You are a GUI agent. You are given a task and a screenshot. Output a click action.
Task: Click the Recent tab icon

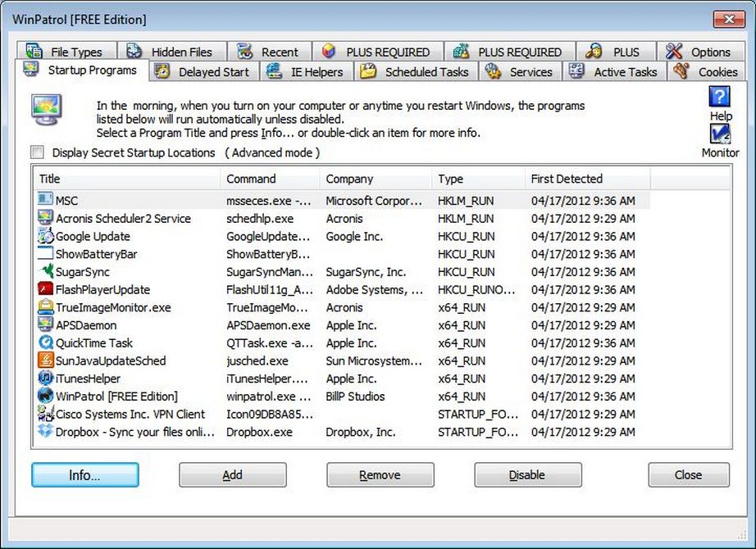(245, 51)
